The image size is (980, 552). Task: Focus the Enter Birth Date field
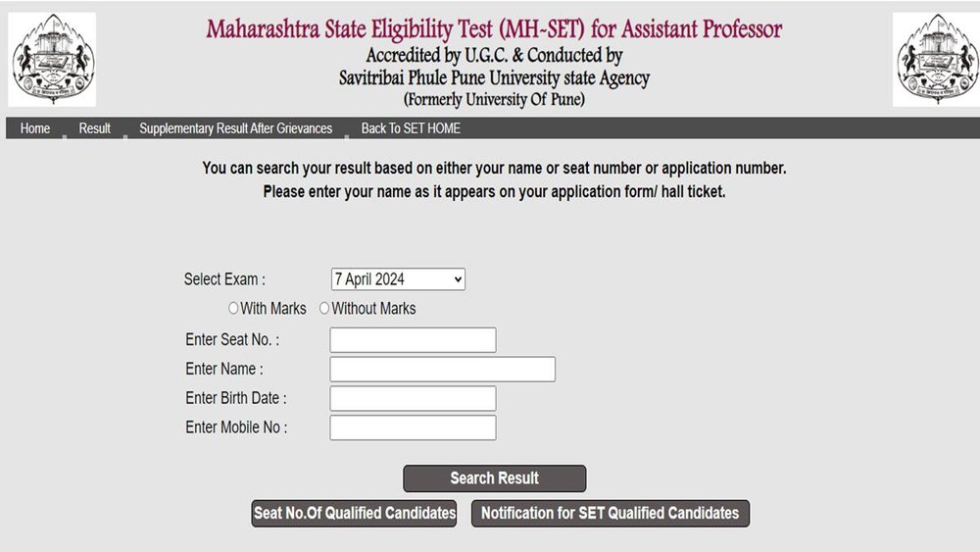(x=413, y=398)
